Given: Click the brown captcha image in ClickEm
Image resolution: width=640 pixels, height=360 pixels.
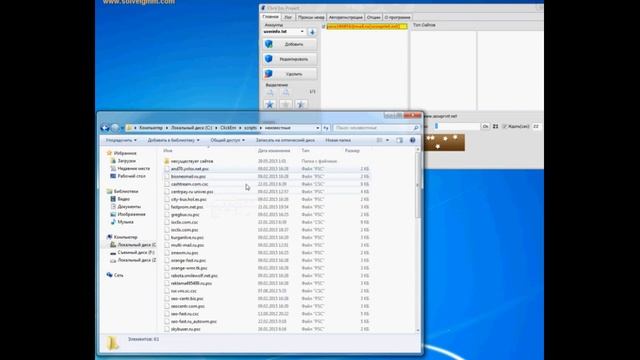Looking at the screenshot, I should (444, 142).
